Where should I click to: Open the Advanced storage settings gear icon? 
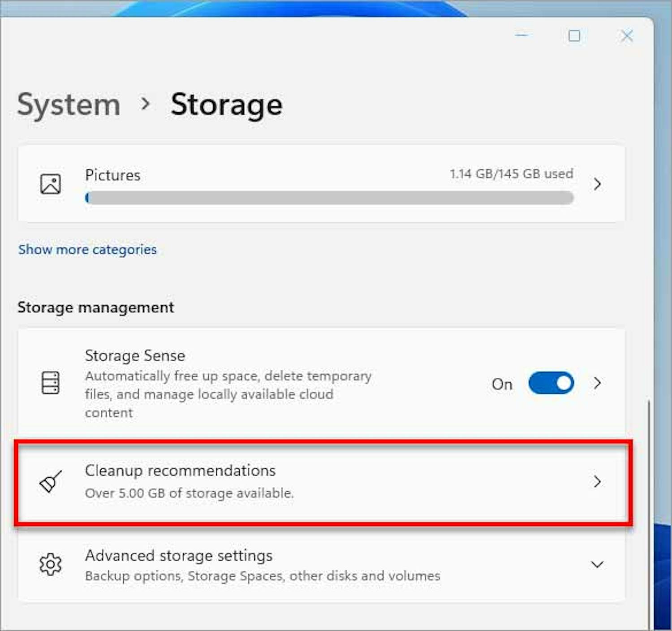(50, 565)
